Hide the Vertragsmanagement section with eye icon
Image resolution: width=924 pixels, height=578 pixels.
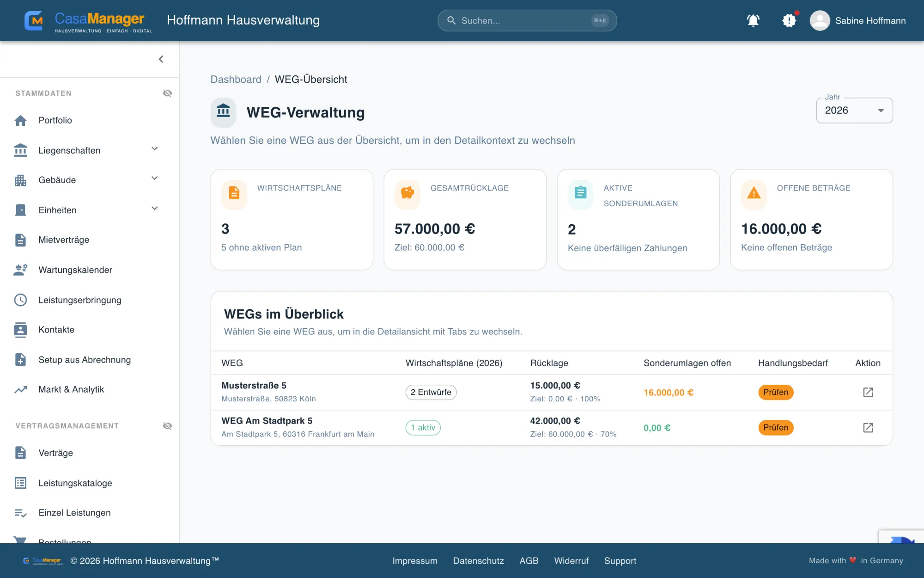click(x=167, y=426)
